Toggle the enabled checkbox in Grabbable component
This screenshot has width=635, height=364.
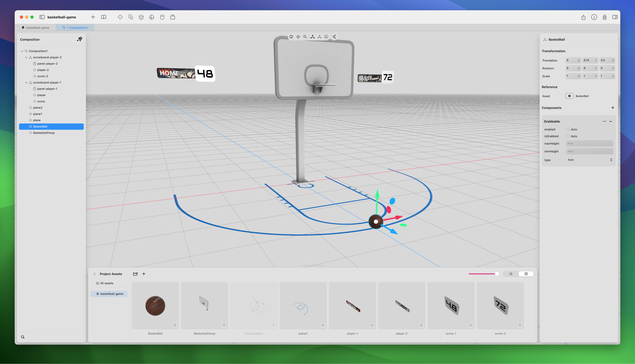click(568, 129)
